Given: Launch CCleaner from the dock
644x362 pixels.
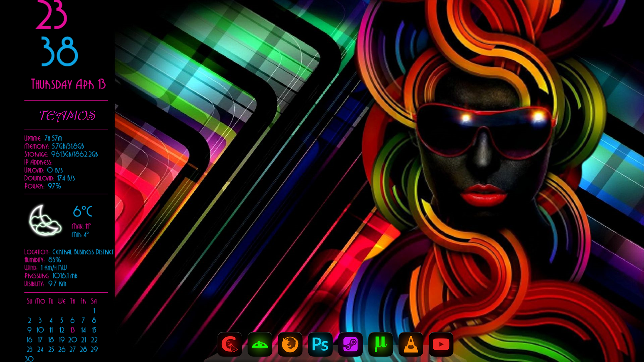Looking at the screenshot, I should [230, 344].
